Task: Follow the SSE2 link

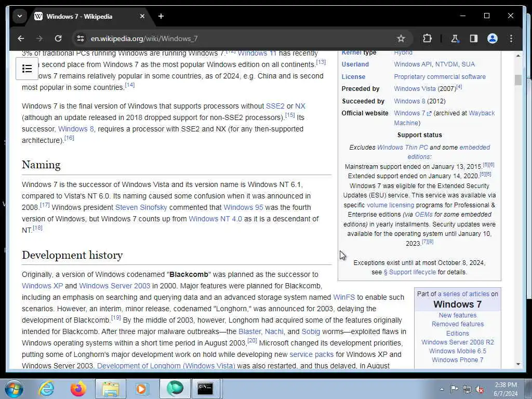Action: click(275, 106)
